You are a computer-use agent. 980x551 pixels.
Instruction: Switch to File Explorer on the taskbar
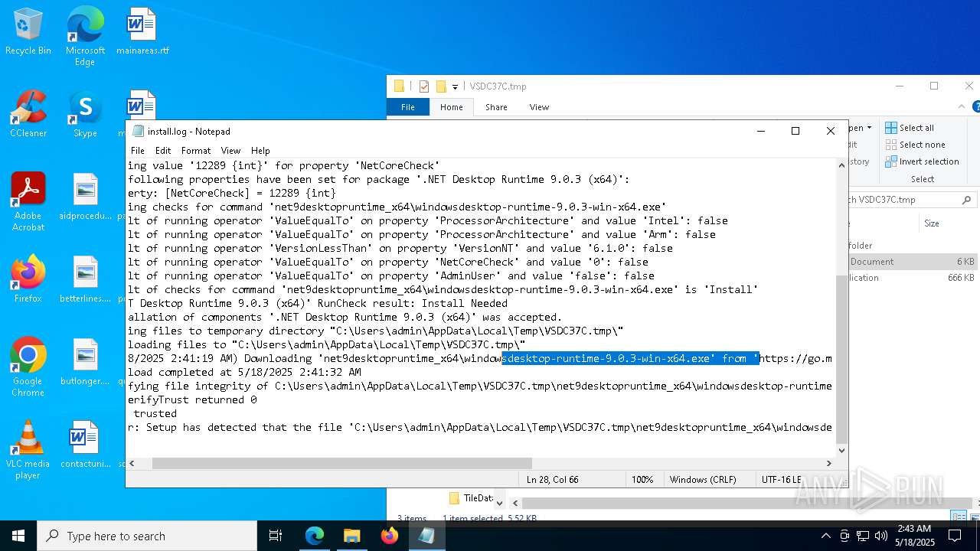[352, 536]
